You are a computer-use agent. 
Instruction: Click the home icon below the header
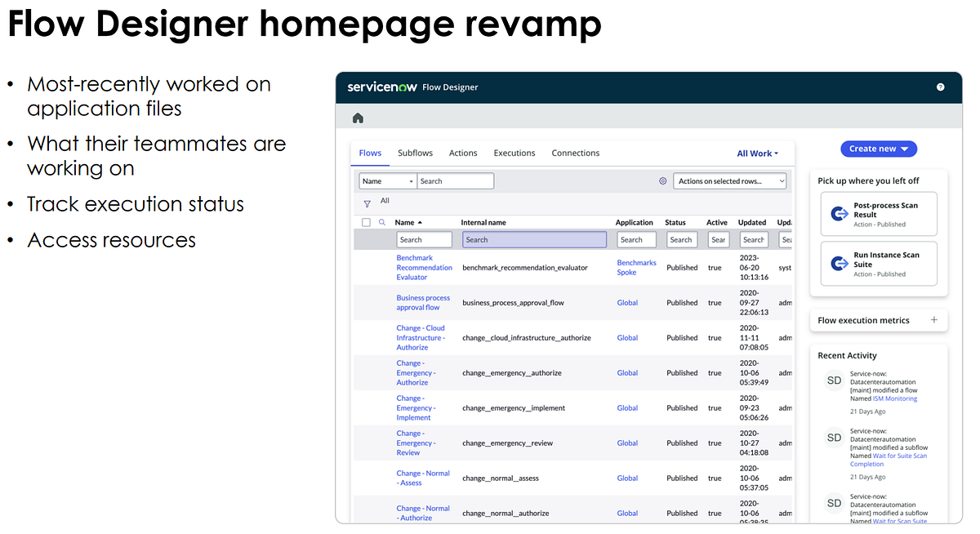tap(357, 118)
